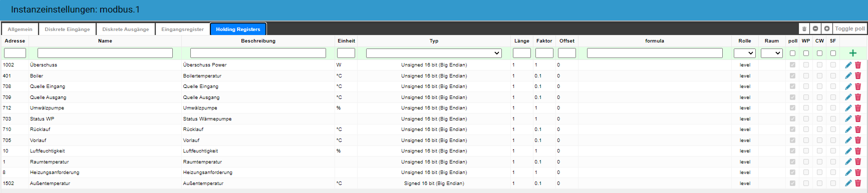Screen dimensions: 868x193
Task: Select the Holding Registers tab
Action: 238,29
